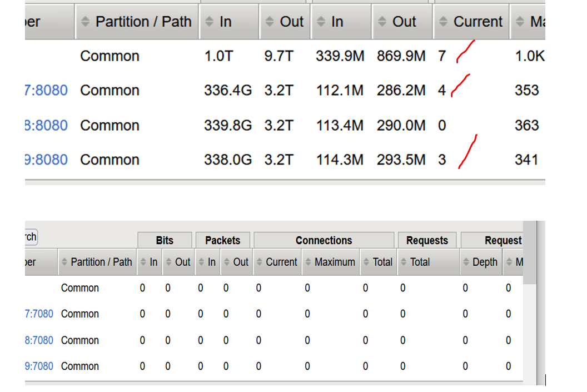Image resolution: width=587 pixels, height=392 pixels.
Task: Sort lower table by Connections Maximum
Action: point(330,262)
